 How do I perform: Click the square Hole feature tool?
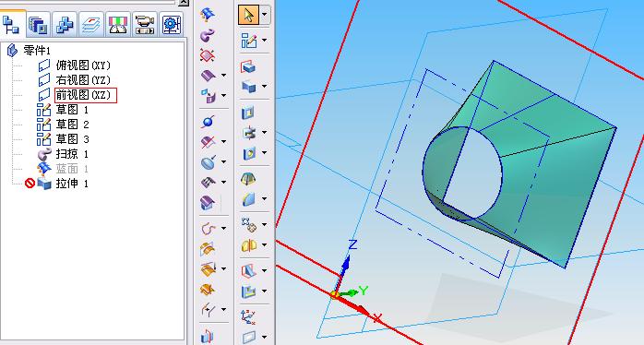(x=248, y=113)
